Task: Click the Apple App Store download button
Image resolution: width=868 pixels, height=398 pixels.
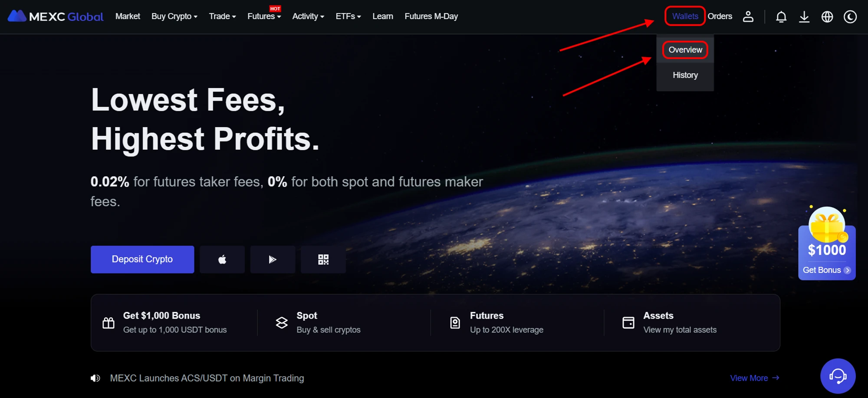Action: [x=222, y=260]
